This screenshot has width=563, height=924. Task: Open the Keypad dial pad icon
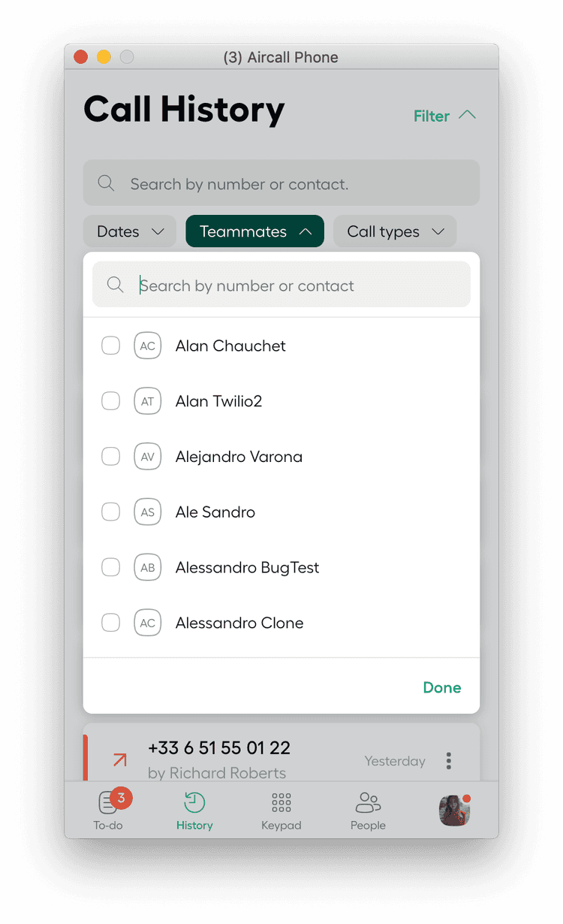(x=281, y=803)
